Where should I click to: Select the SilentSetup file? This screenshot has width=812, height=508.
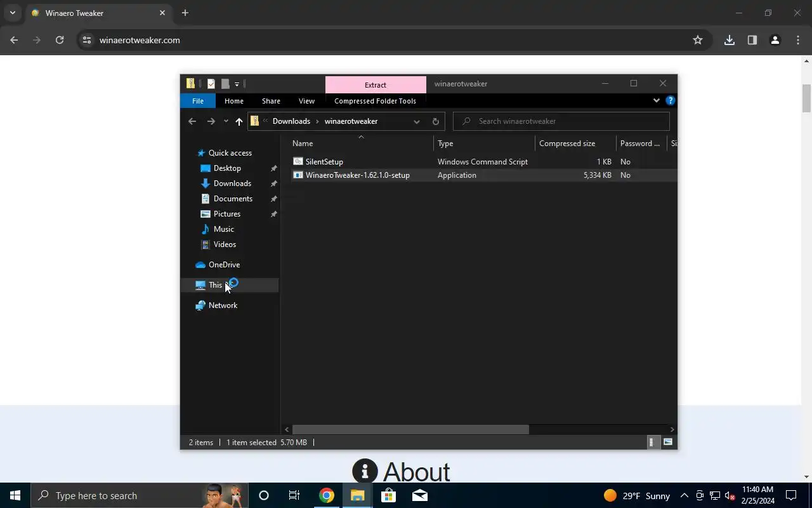pos(324,162)
